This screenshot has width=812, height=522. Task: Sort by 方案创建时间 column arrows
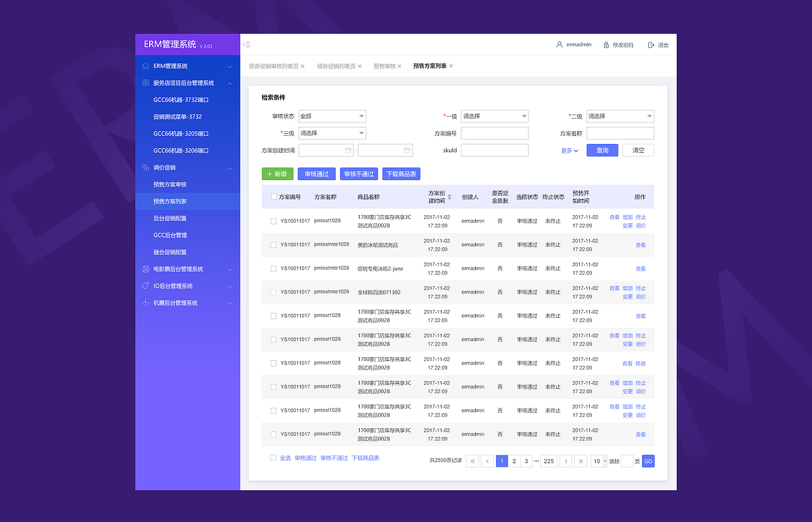450,197
